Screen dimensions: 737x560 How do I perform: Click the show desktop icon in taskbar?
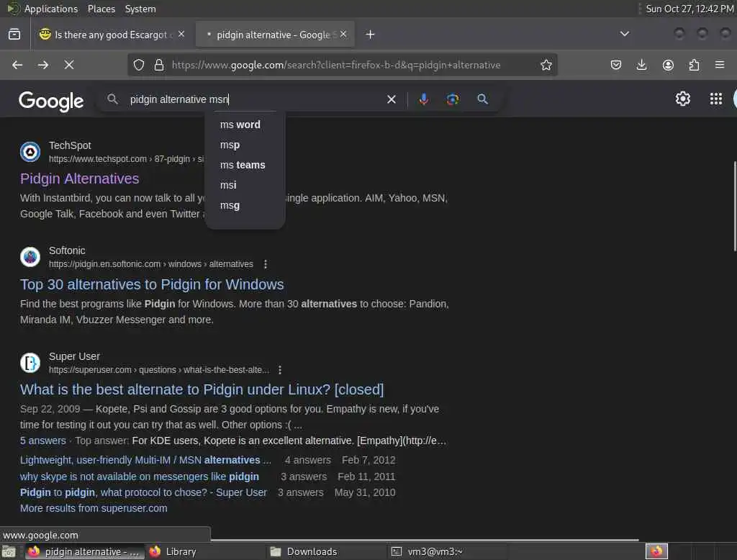(9, 551)
